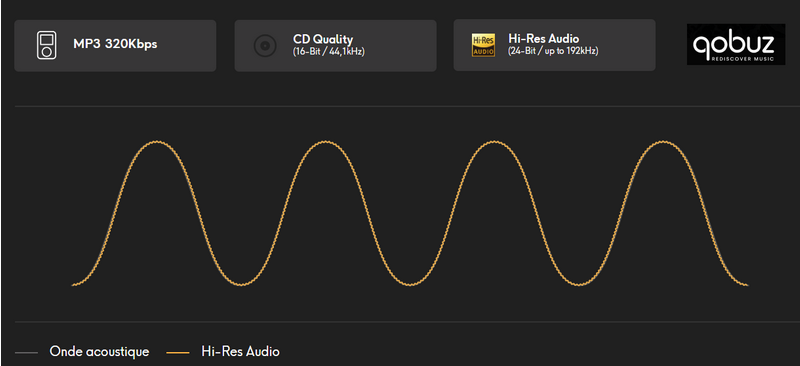Click the orange Hi-Res Audio legend line
The width and height of the screenshot is (800, 366).
point(178,352)
